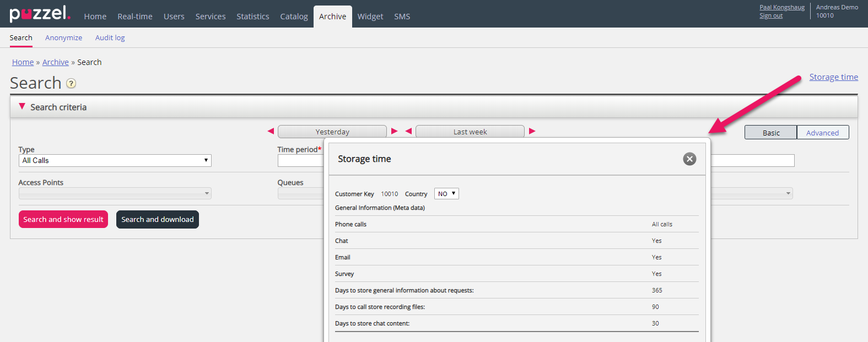This screenshot has height=342, width=868.
Task: Select the Yesterday time preset
Action: point(332,132)
